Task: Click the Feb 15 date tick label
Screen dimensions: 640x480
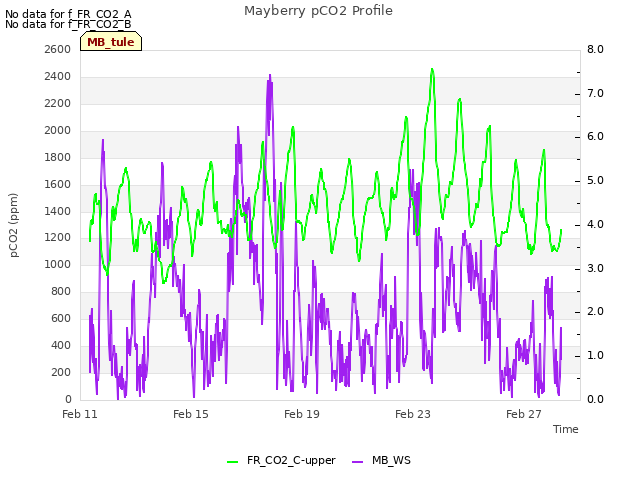Action: [191, 414]
